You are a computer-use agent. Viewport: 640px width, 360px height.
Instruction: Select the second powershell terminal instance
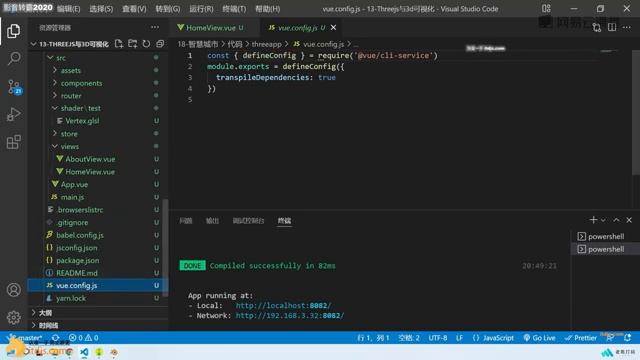point(605,249)
